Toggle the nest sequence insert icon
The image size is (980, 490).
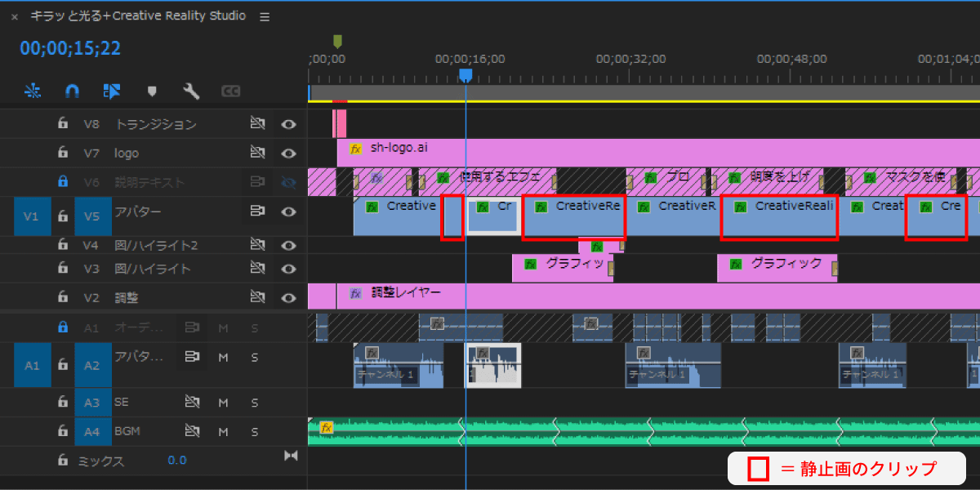coord(33,91)
